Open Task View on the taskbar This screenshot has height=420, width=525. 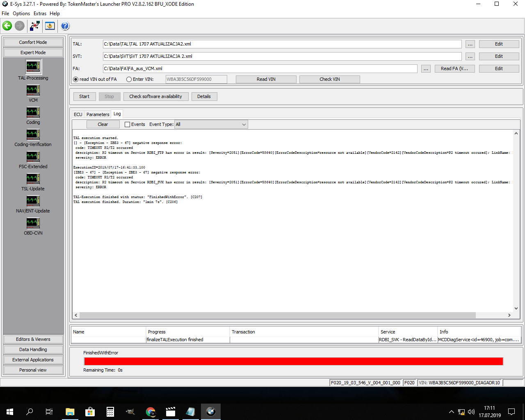(x=49, y=412)
